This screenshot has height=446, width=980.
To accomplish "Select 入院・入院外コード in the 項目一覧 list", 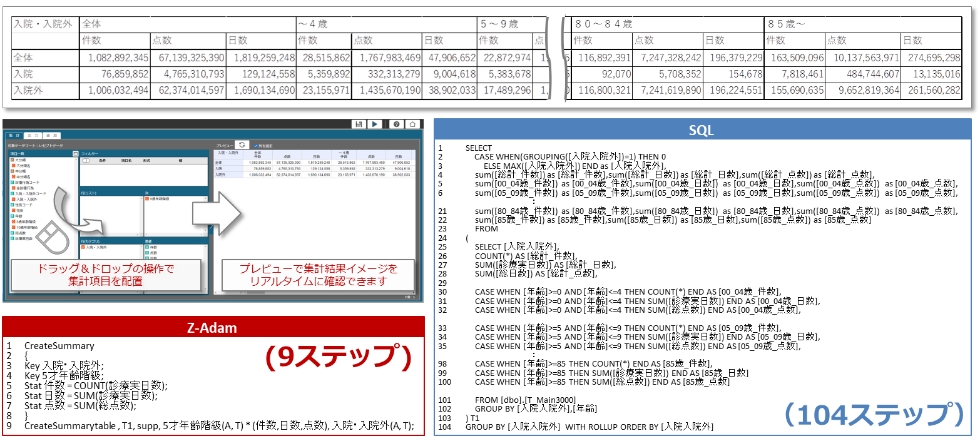I will coord(30,194).
